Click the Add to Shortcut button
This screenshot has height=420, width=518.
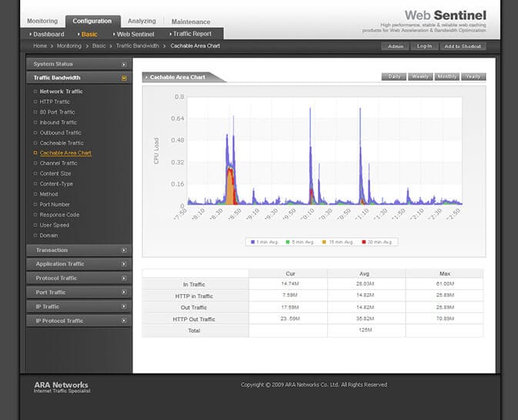[463, 47]
